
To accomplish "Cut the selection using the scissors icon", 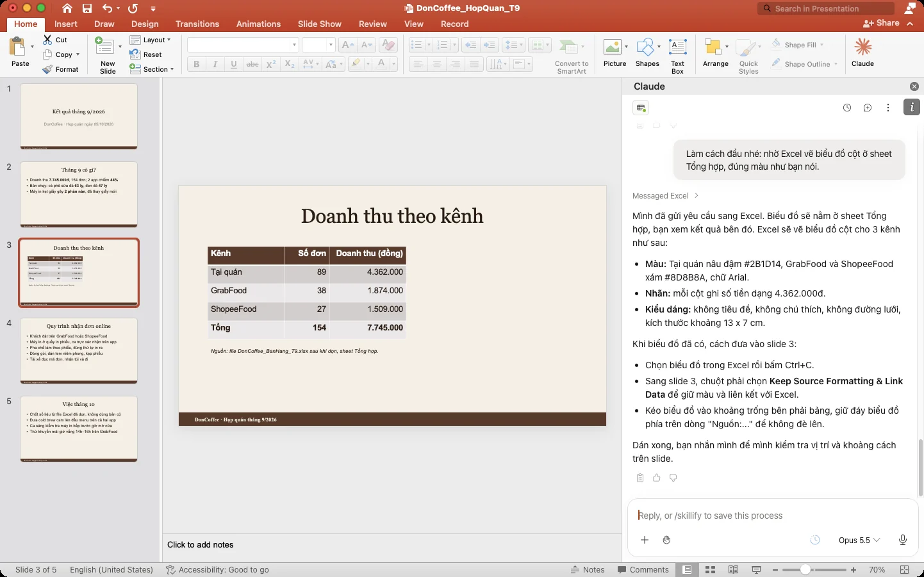I will point(47,40).
